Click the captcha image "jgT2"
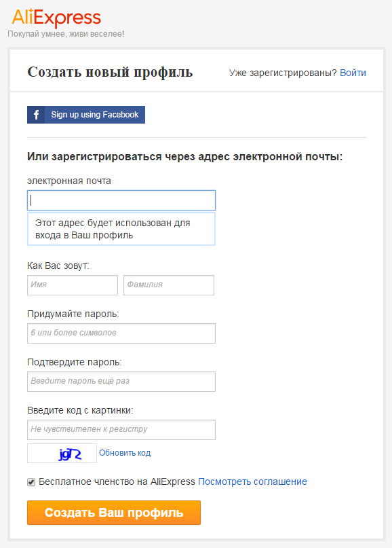The width and height of the screenshot is (392, 548). coord(62,454)
